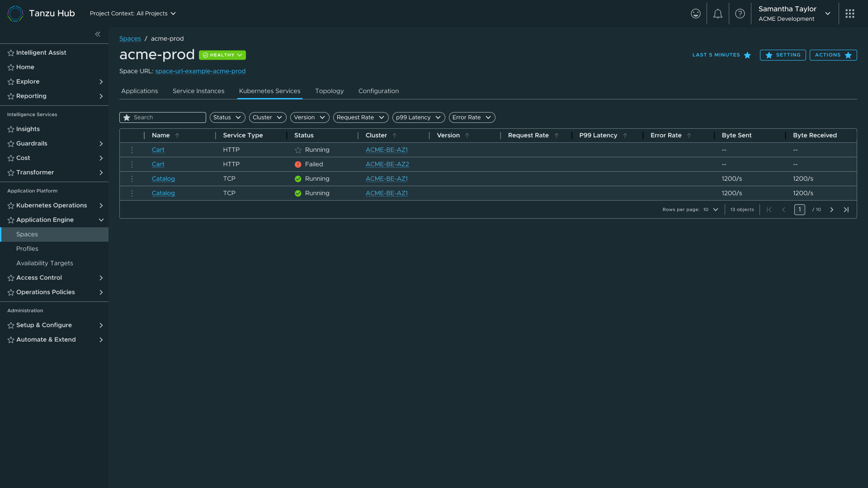
Task: Click the page number input box
Action: click(x=800, y=210)
